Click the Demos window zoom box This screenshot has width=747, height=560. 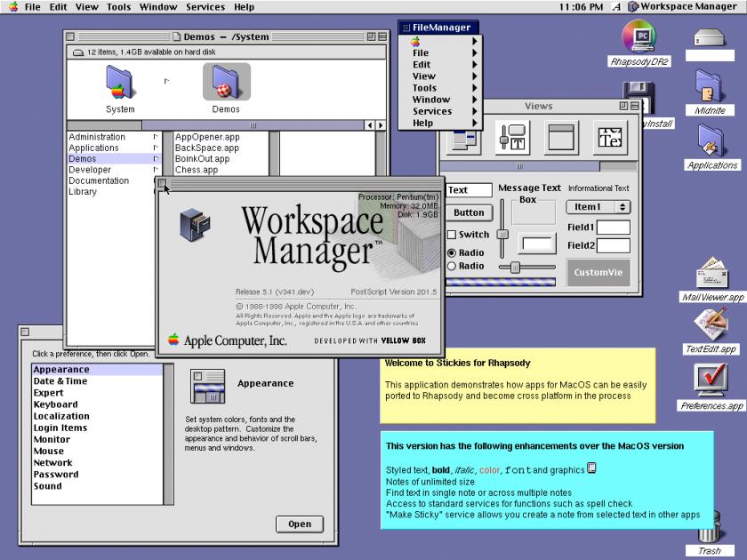pos(371,36)
